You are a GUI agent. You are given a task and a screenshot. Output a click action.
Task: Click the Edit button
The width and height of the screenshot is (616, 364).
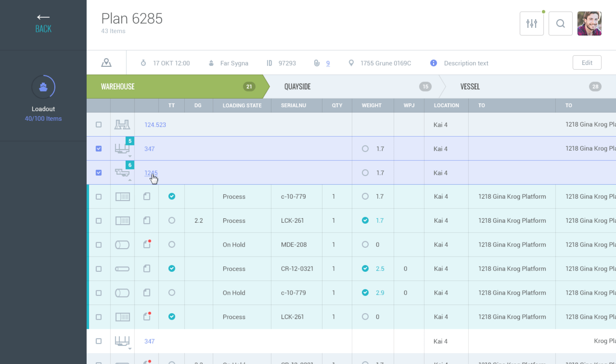tap(587, 63)
